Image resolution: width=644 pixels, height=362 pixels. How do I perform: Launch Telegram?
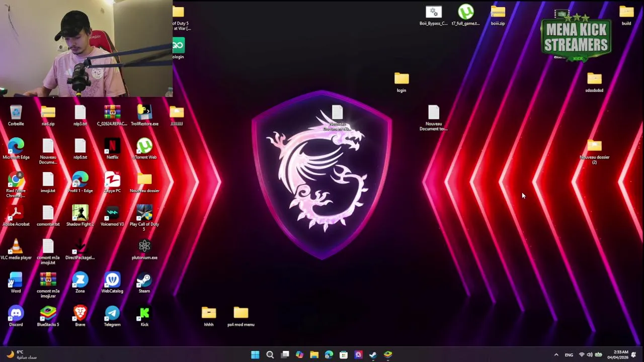click(112, 316)
